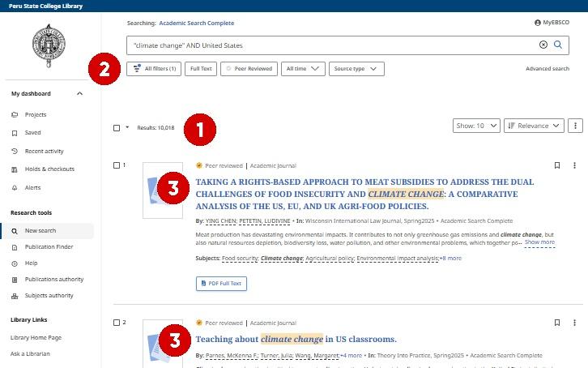Open Help in Research tools
The height and width of the screenshot is (368, 588).
[31, 263]
